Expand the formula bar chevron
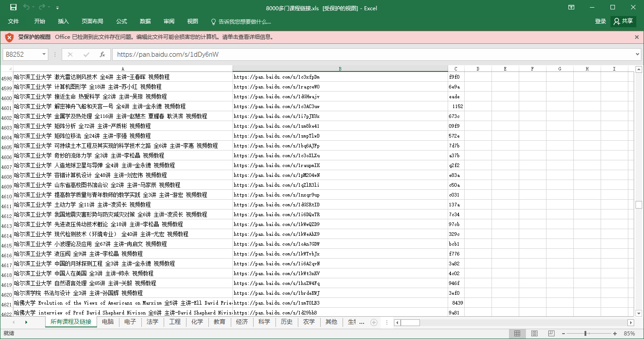Viewport: 644px width, 339px height. click(637, 54)
